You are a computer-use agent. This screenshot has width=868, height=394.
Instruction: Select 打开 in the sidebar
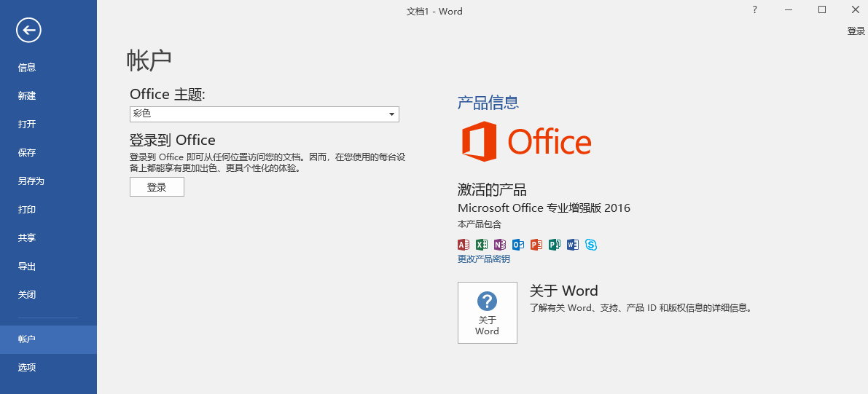pyautogui.click(x=48, y=125)
